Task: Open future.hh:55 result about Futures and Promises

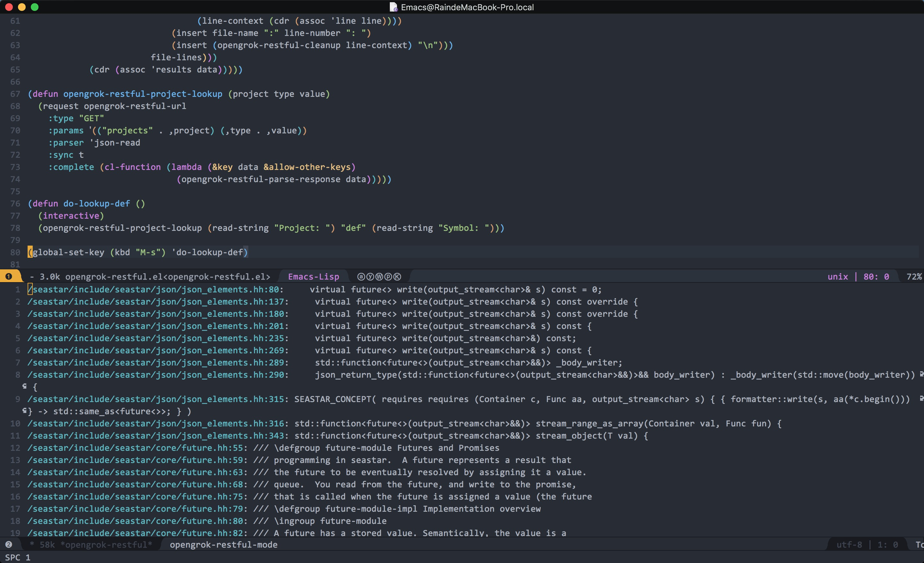Action: (136, 448)
